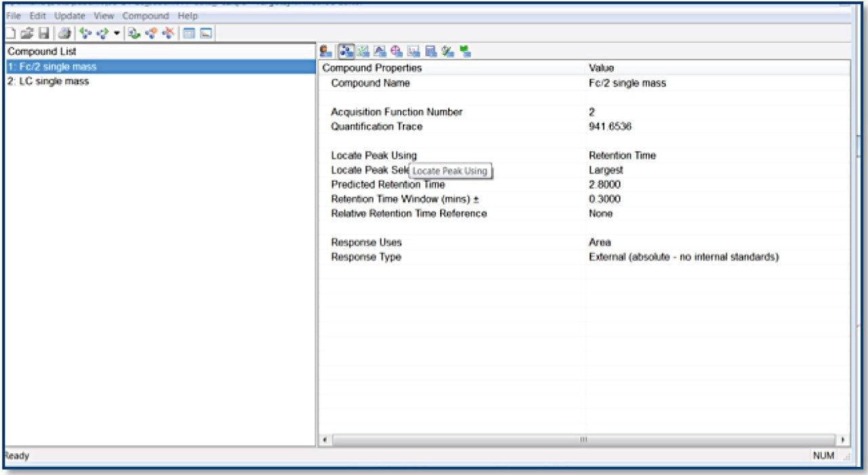The width and height of the screenshot is (868, 475).
Task: Click the green flag icon in properties toolbar
Action: 465,51
